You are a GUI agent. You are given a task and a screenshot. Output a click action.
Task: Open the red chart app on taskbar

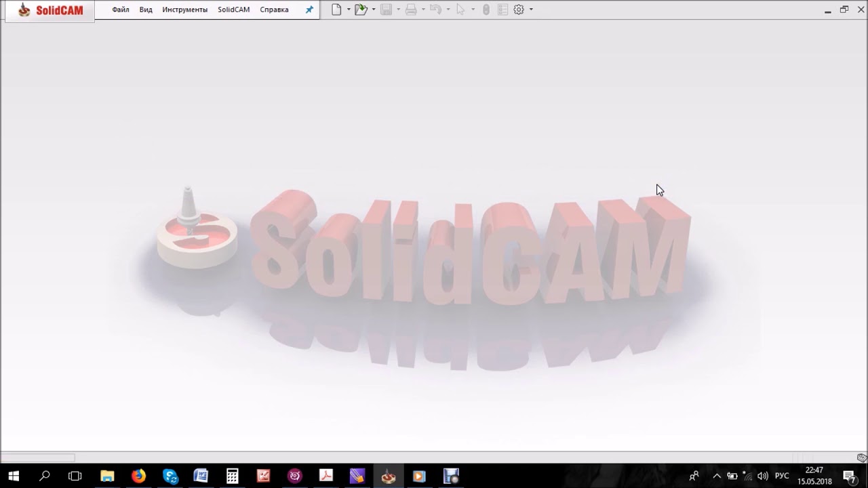(x=263, y=476)
